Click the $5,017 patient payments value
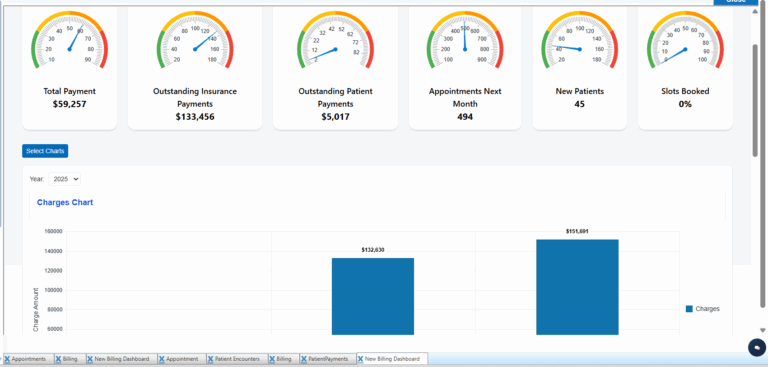Viewport: 768px width, 367px height. point(336,117)
